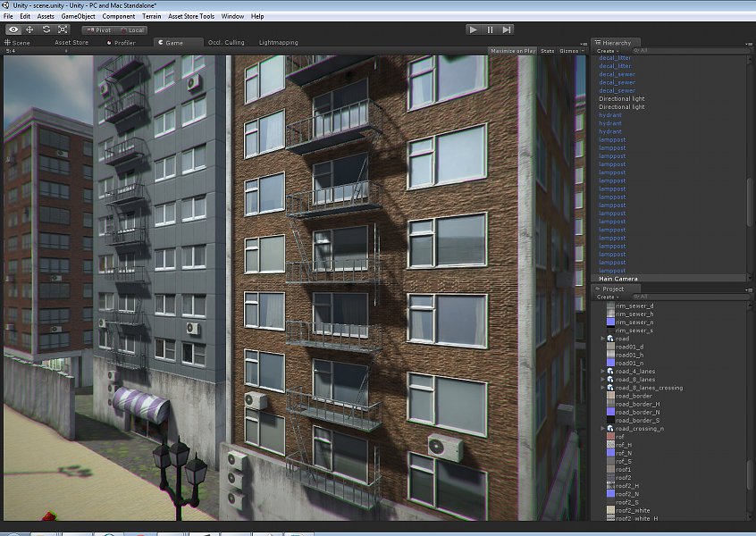Select the road01_d asset

tap(629, 347)
